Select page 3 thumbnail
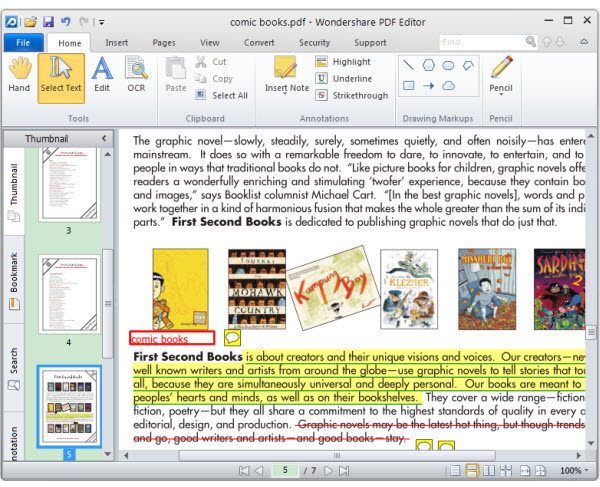Viewport: 600px width, 487px height. coord(69,185)
